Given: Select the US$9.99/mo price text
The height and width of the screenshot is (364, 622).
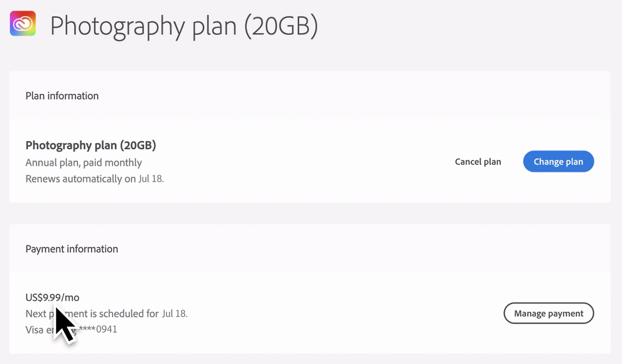Looking at the screenshot, I should pos(52,297).
